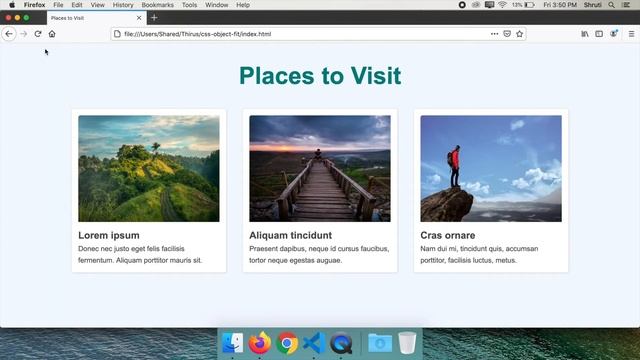Open the Downloads folder in Dock

[x=380, y=343]
